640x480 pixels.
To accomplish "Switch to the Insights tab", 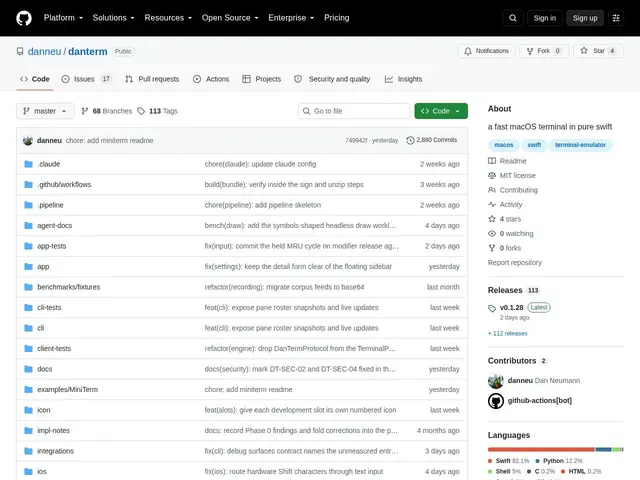I will pos(404,79).
